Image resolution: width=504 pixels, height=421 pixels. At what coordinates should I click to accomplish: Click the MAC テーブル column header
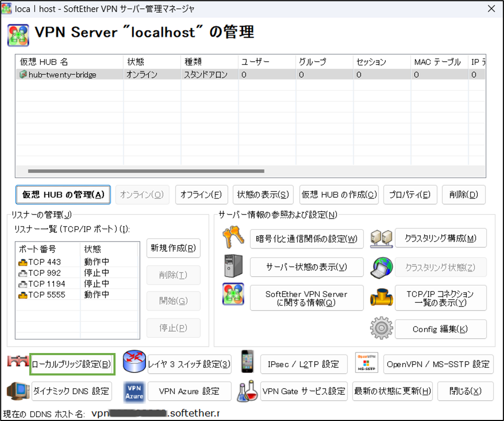[x=440, y=62]
